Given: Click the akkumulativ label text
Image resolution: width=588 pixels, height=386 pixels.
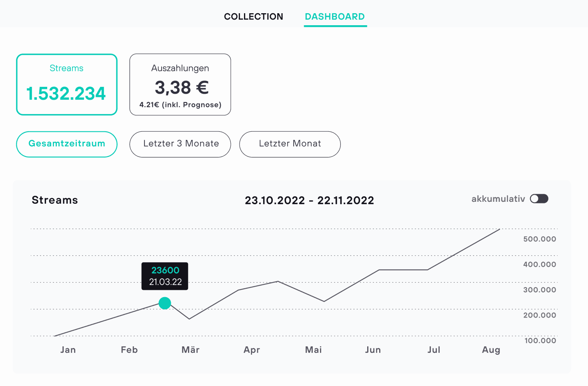Looking at the screenshot, I should tap(498, 199).
